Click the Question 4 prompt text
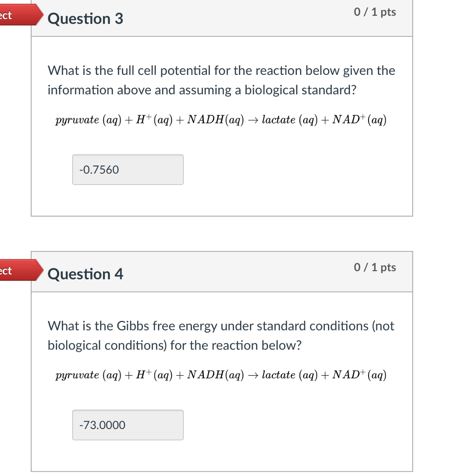This screenshot has height=476, width=456. 221,335
